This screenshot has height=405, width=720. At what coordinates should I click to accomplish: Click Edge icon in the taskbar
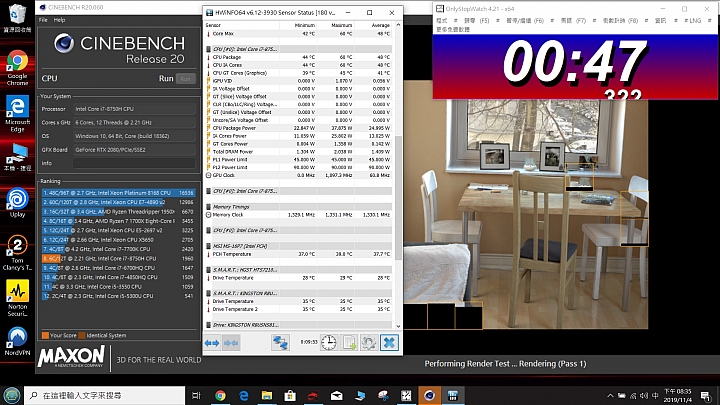click(244, 395)
